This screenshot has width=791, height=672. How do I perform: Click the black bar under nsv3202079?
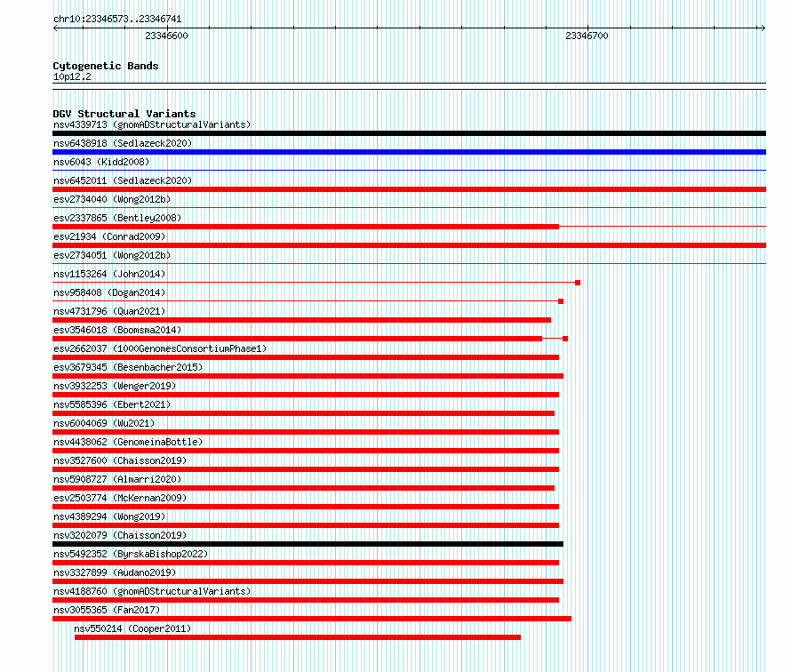[308, 544]
